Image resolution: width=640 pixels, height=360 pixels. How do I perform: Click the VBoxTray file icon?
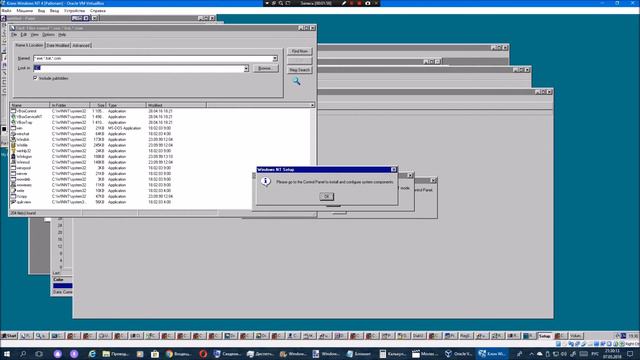(x=13, y=122)
